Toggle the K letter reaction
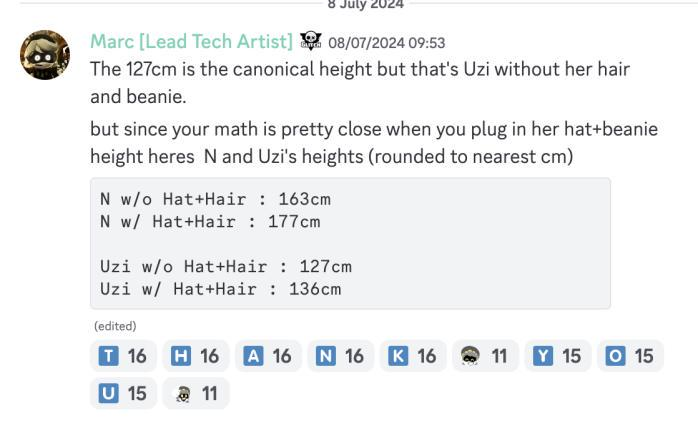The image size is (698, 427). pyautogui.click(x=412, y=357)
